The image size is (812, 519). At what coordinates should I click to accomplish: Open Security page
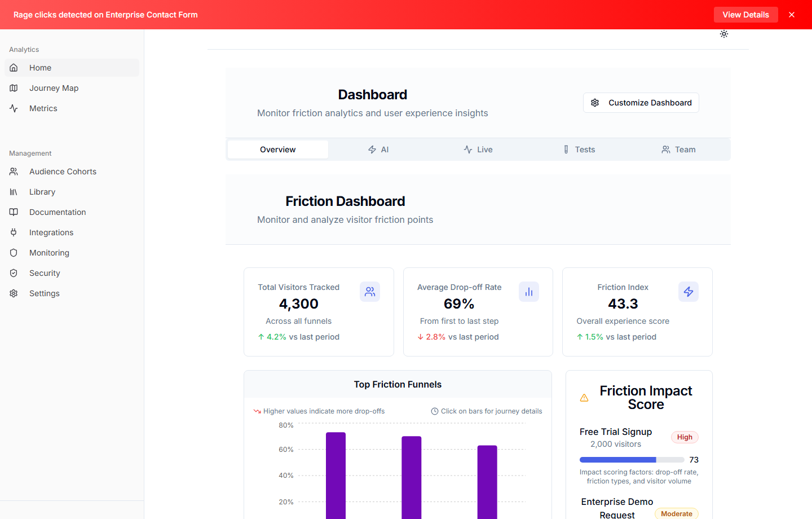coord(72,273)
